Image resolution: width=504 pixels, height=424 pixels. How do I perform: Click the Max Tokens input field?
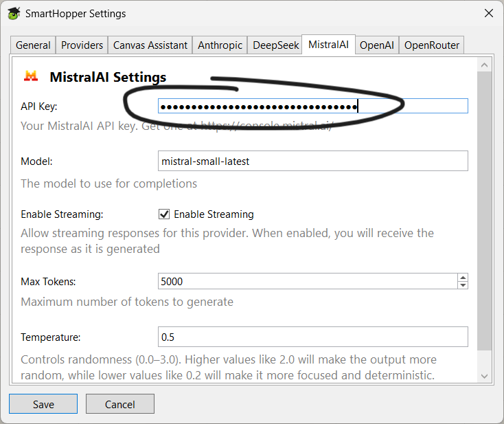tap(308, 282)
